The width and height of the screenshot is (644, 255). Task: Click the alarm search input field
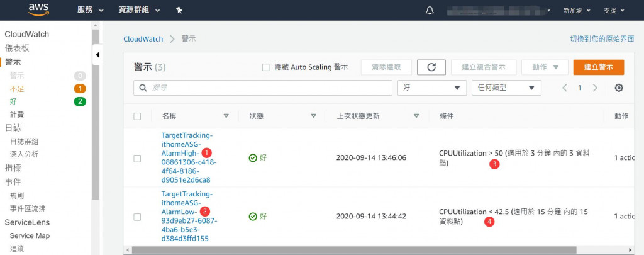pyautogui.click(x=264, y=88)
